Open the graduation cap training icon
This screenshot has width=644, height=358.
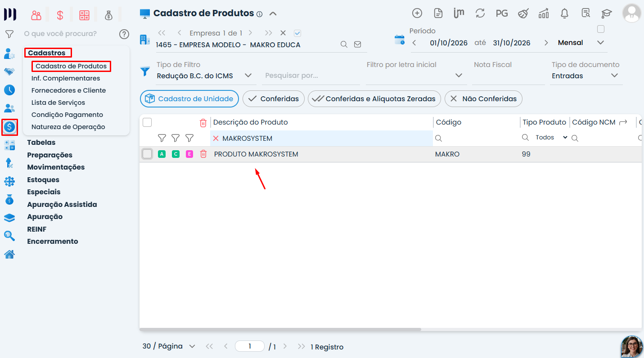pos(607,13)
